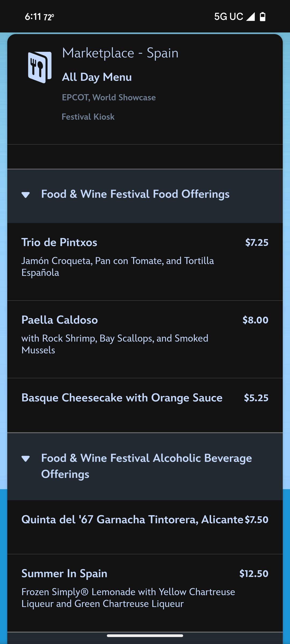Tap the Alcoholic Beverage Offerings section header

[145, 466]
